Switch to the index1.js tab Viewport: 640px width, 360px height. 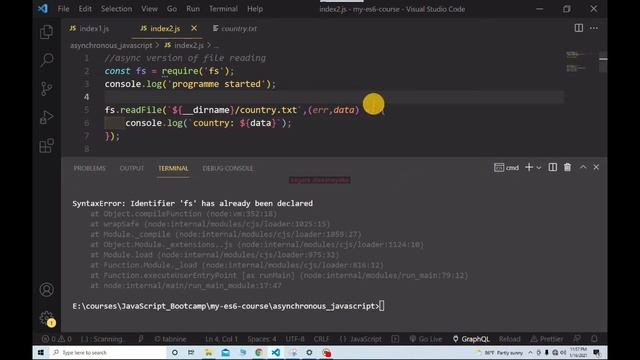click(90, 29)
